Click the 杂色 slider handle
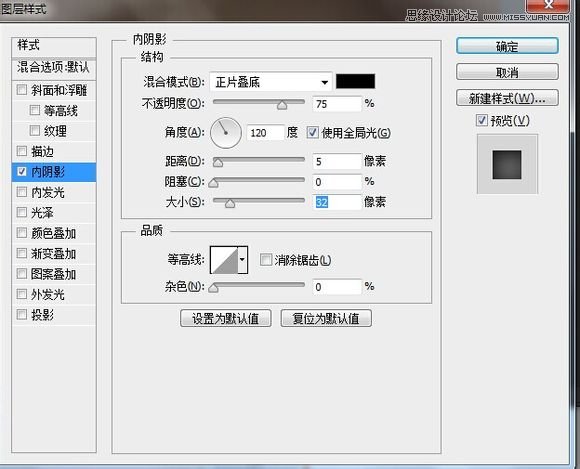The image size is (580, 469). click(213, 288)
